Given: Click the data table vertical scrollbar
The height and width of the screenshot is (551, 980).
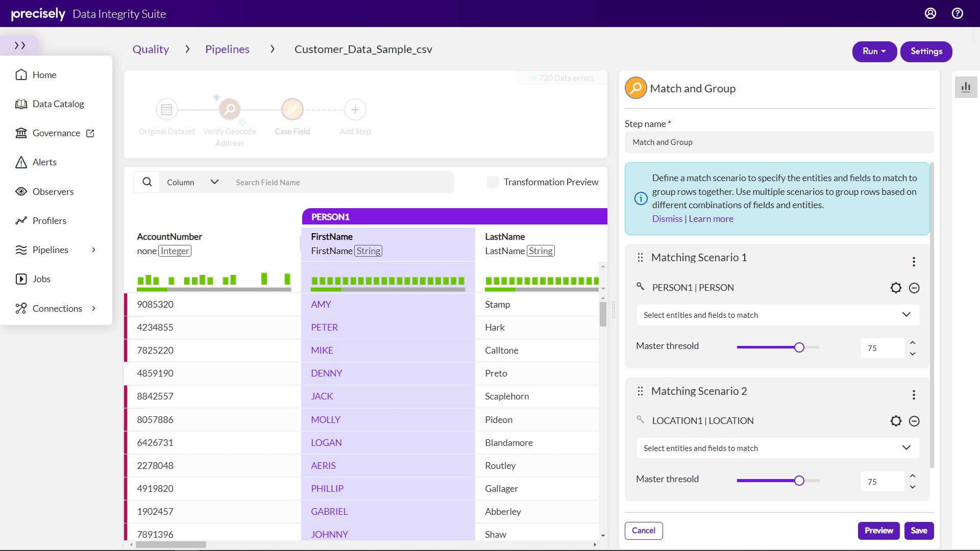Looking at the screenshot, I should (603, 314).
